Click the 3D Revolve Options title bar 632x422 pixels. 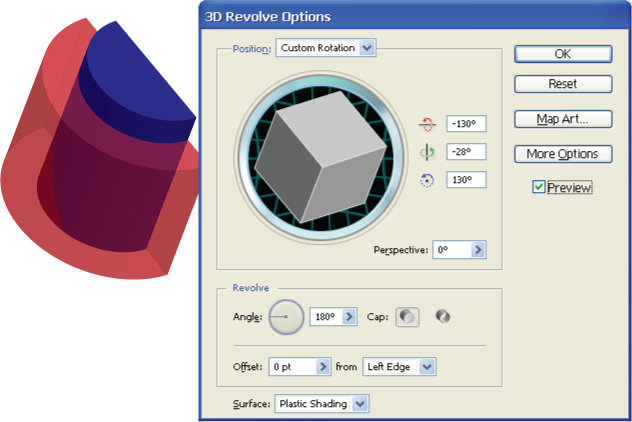click(x=415, y=16)
